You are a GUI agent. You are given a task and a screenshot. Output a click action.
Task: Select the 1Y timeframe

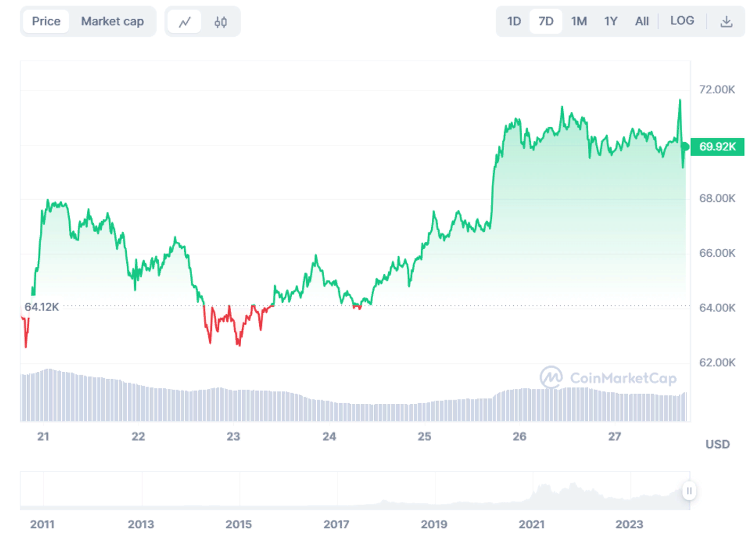click(610, 21)
